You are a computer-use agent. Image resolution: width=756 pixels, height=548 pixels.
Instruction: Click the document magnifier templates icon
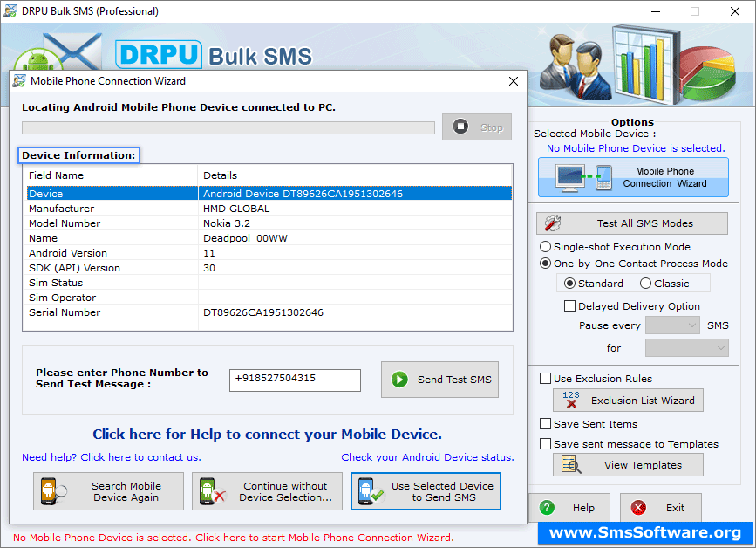[x=571, y=465]
